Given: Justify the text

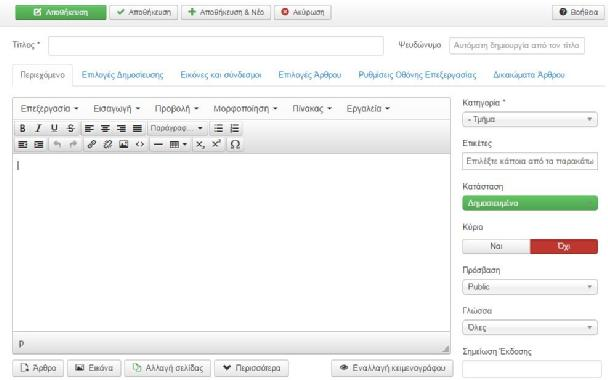Looking at the screenshot, I should tap(137, 128).
